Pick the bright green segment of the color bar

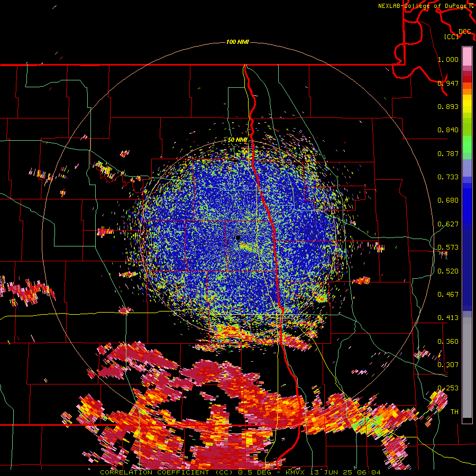(467, 145)
